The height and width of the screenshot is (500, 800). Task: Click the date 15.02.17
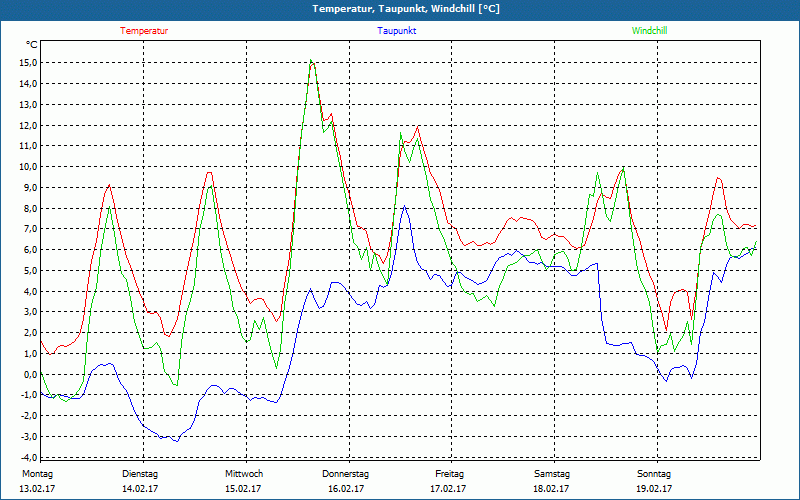[x=243, y=489]
